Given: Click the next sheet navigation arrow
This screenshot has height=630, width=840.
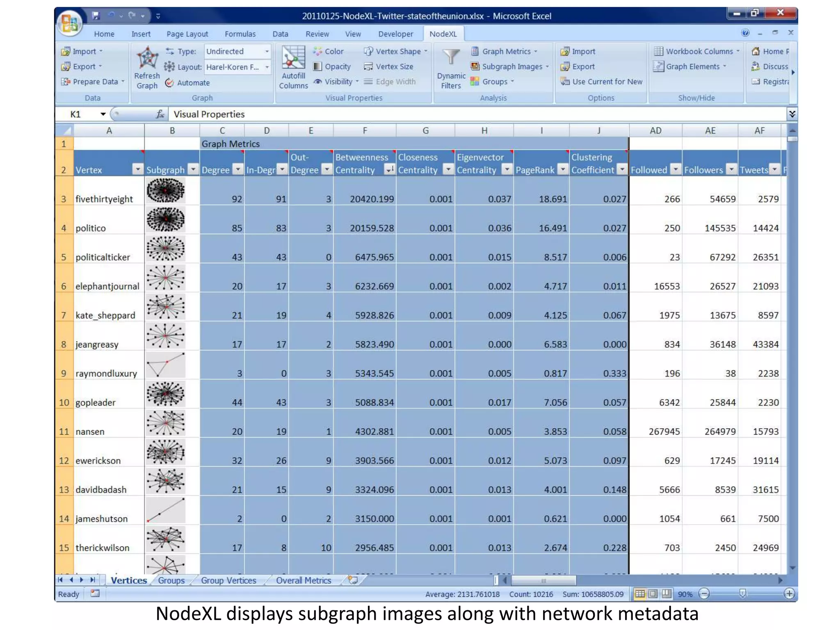Looking at the screenshot, I should (82, 580).
